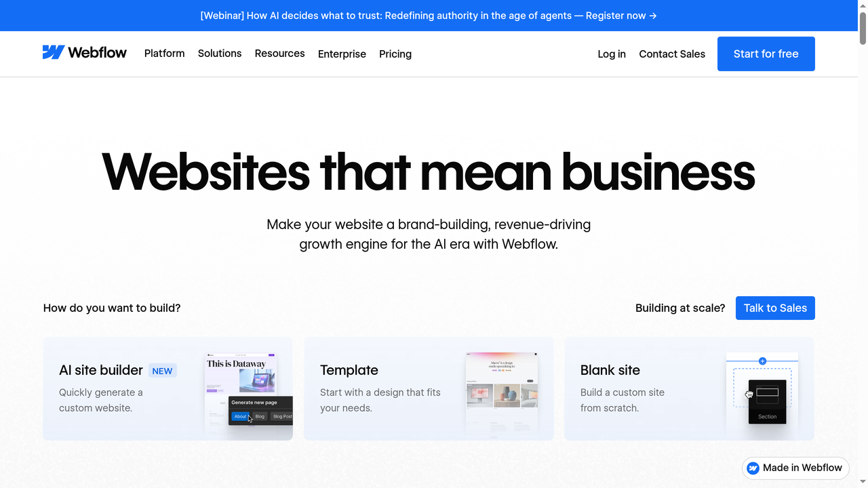
Task: Click the About chip in AI builder preview
Action: point(240,416)
